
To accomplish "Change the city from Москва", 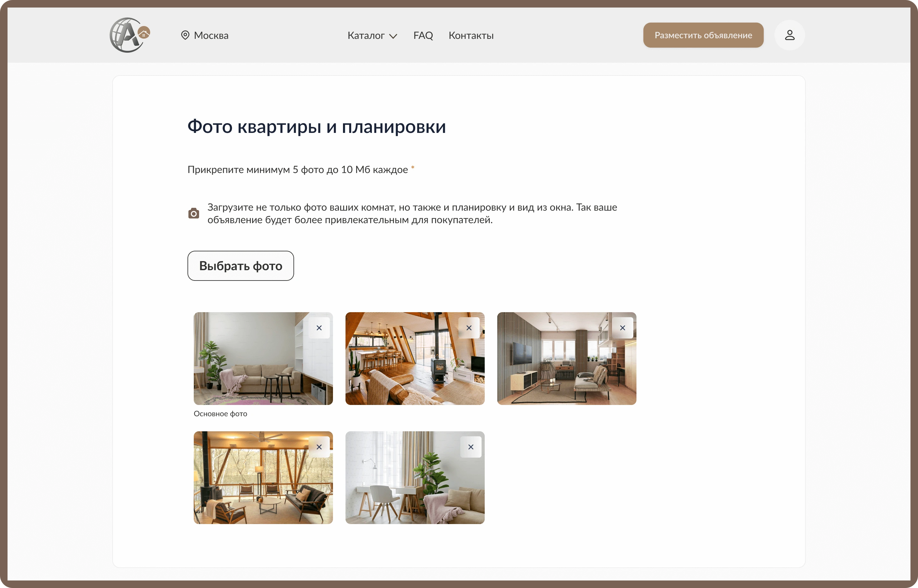I will click(211, 35).
